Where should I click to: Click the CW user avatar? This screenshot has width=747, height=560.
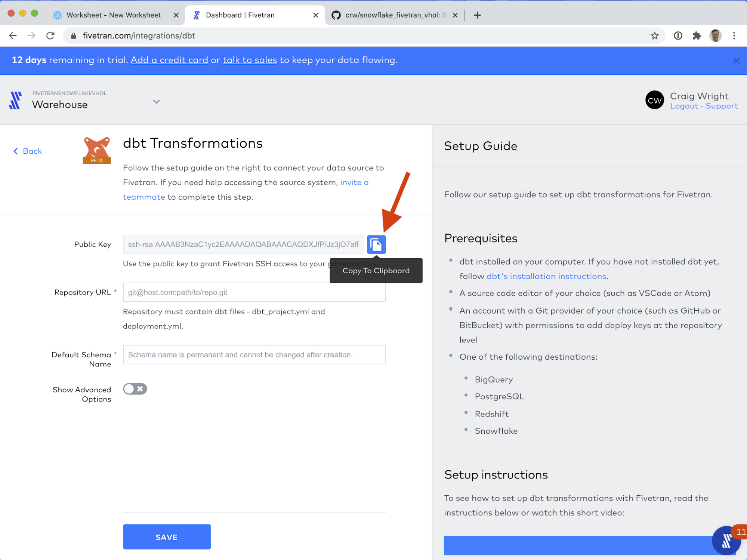654,100
